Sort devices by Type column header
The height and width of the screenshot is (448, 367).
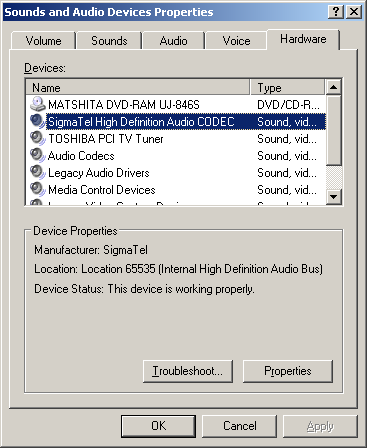tap(287, 88)
